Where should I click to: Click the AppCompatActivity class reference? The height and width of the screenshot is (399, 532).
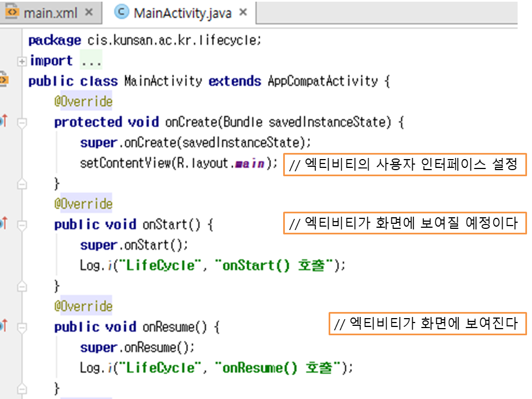point(323,81)
